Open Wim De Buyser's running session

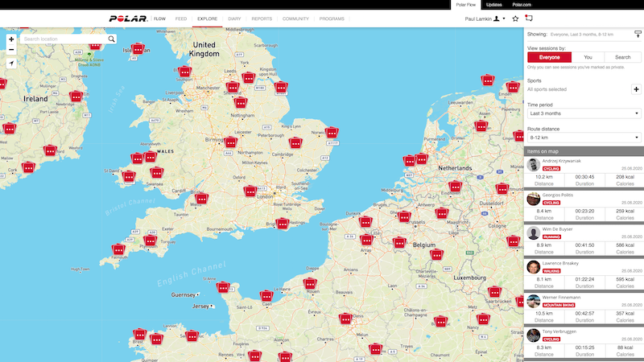(584, 240)
